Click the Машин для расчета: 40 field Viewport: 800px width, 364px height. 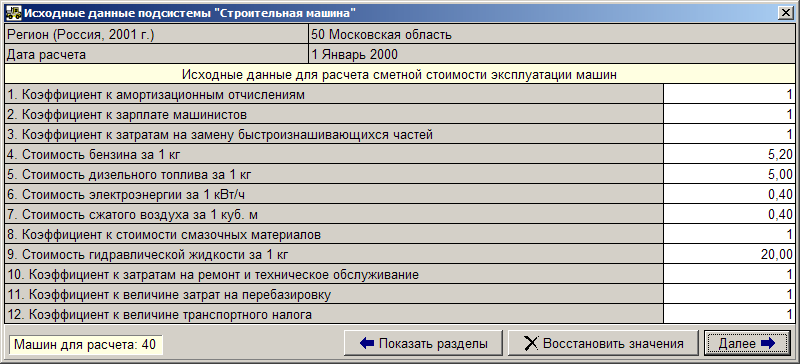point(85,344)
